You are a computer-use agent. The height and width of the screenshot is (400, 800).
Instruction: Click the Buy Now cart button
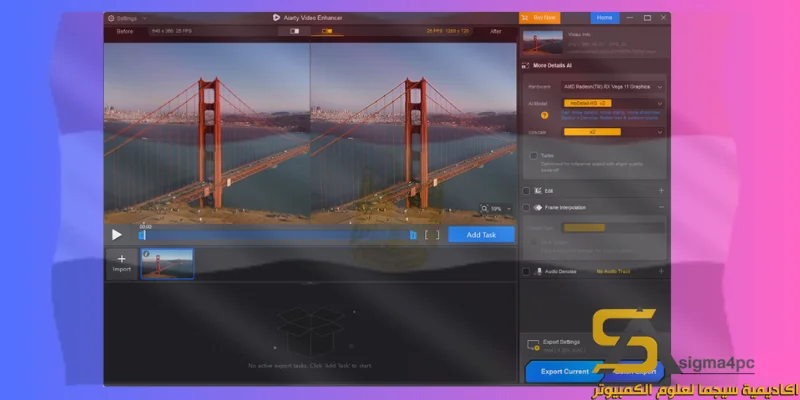539,17
